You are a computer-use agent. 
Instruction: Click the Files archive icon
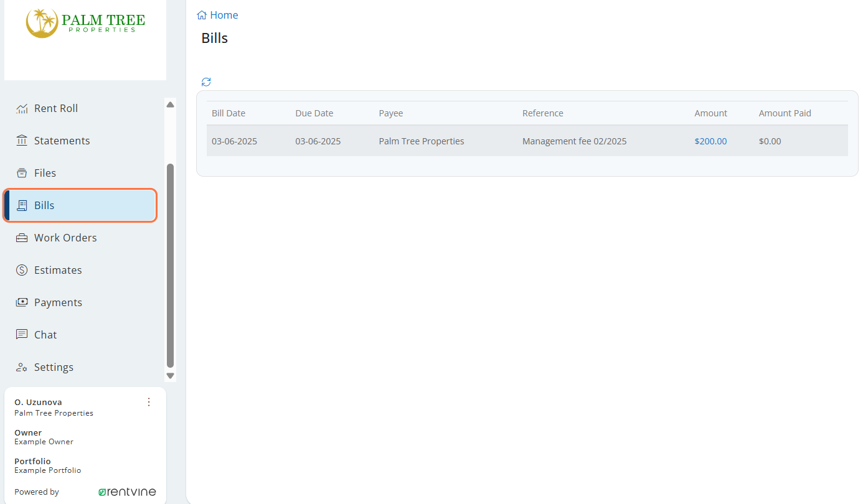(x=22, y=173)
